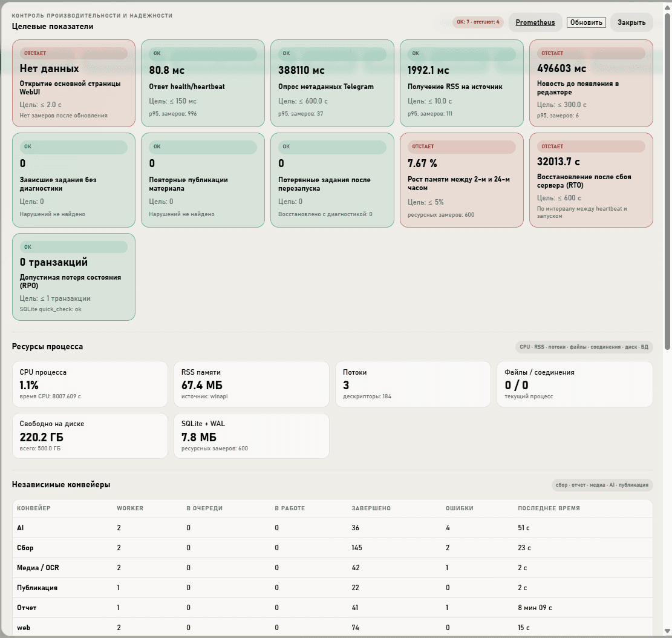672x638 pixels.
Task: Click the 32013.7 с recovery time value
Action: pyautogui.click(x=558, y=162)
